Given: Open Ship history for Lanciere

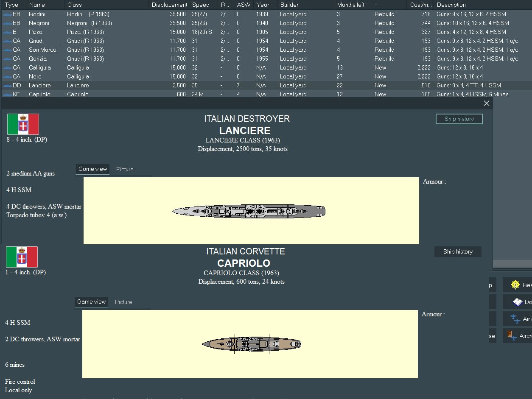Looking at the screenshot, I should click(x=459, y=119).
